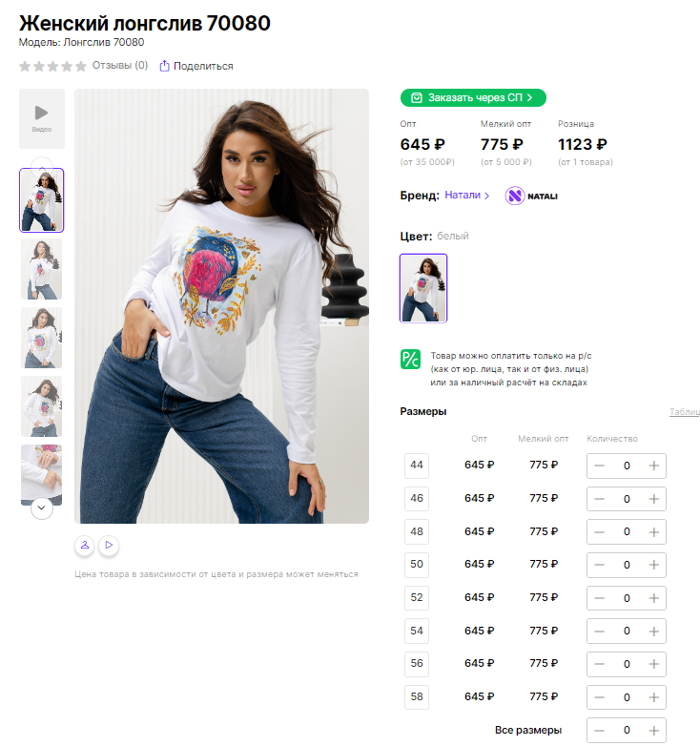Decrease quantity for size 50
Image resolution: width=700 pixels, height=746 pixels.
click(599, 565)
